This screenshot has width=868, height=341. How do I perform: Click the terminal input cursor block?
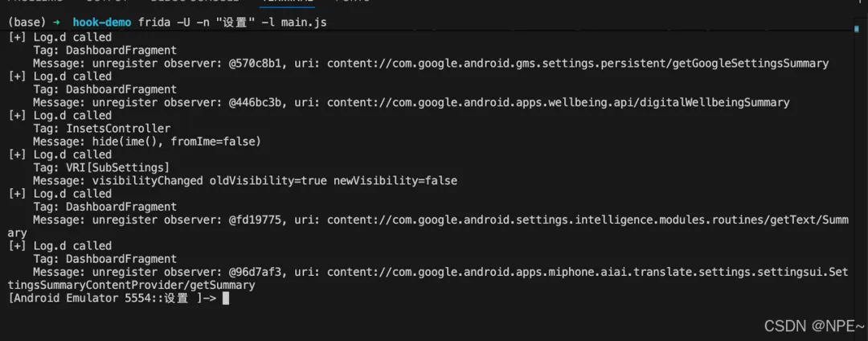(x=226, y=298)
